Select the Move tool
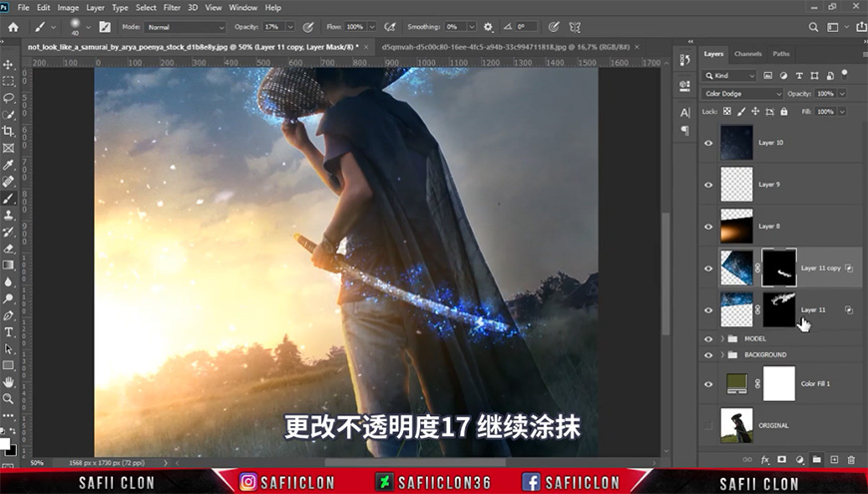Screen dimensions: 868x494 (x=8, y=65)
